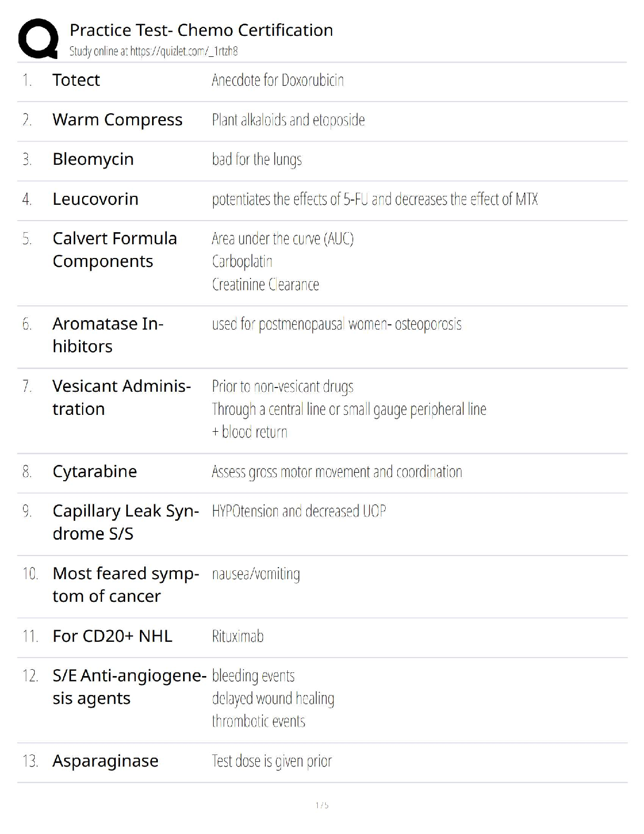The width and height of the screenshot is (644, 834).
Task: Select Capillary Leak Syndrome S/S term
Action: click(125, 522)
